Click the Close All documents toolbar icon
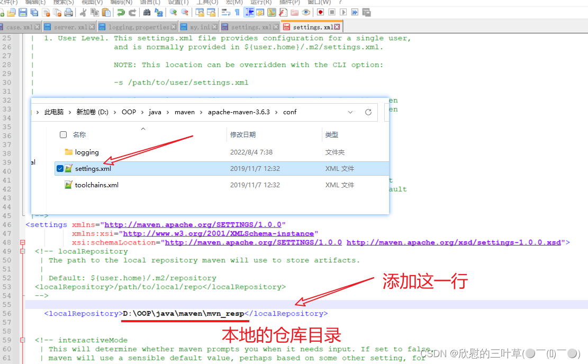588x364 pixels. pyautogui.click(x=57, y=12)
